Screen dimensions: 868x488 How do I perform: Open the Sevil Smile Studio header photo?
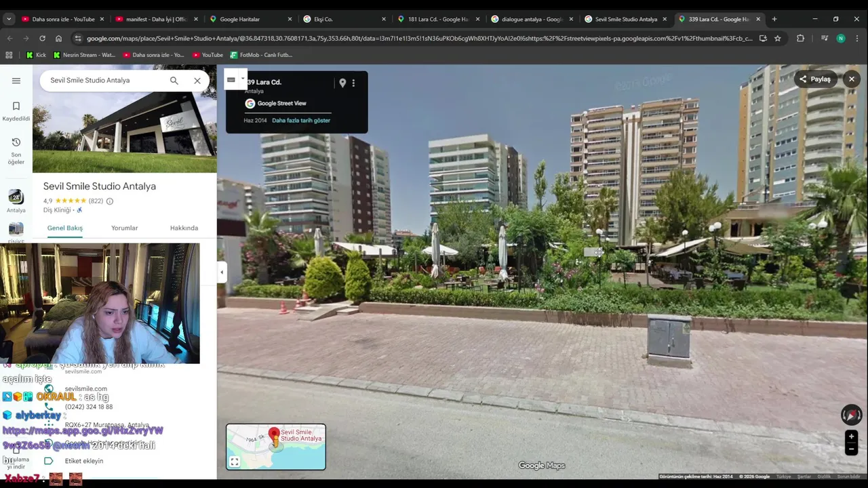pos(125,119)
